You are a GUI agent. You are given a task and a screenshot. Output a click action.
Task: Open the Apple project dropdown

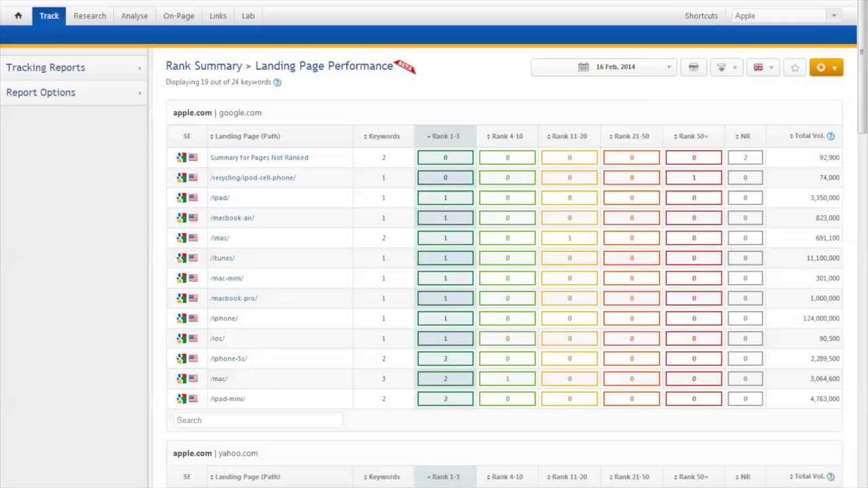tap(787, 16)
